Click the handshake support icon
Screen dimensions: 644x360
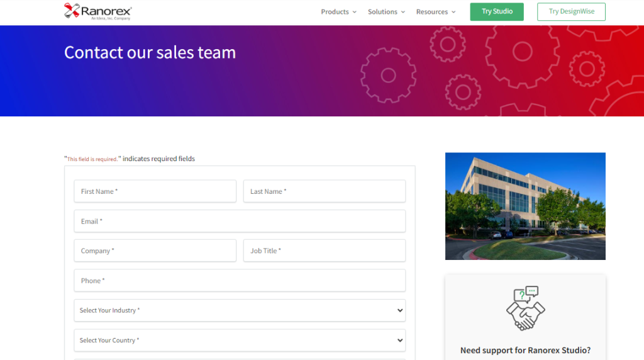click(x=525, y=308)
